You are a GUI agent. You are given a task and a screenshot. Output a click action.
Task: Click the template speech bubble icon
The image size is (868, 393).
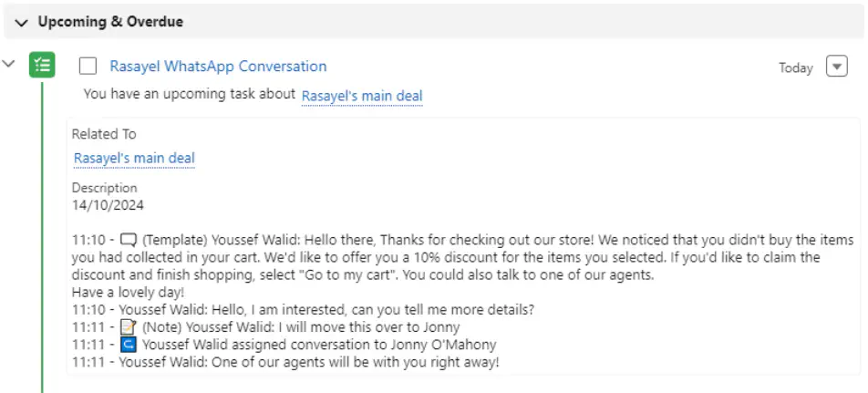129,240
